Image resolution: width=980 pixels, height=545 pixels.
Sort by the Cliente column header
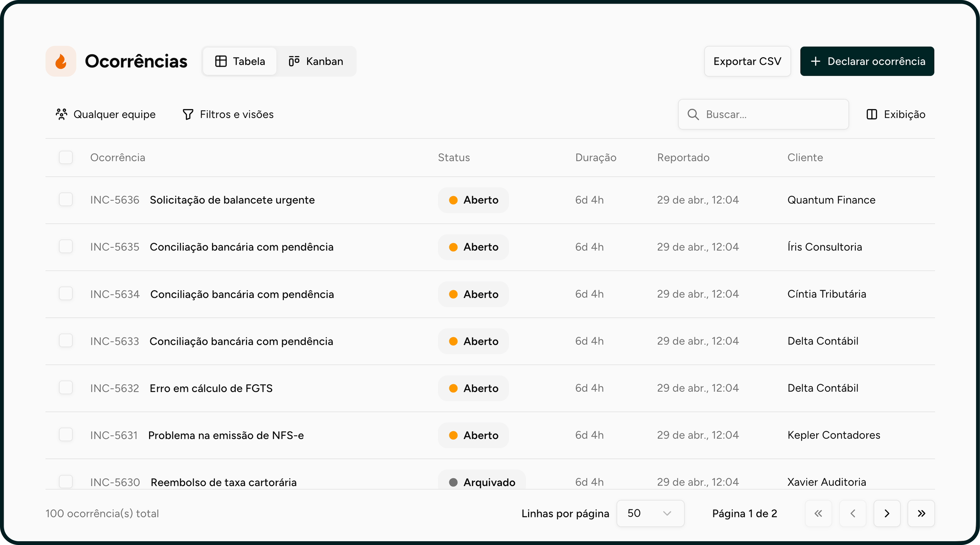tap(805, 157)
